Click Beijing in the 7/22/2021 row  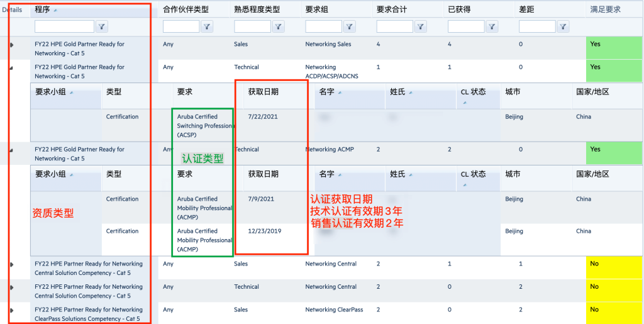tap(514, 116)
